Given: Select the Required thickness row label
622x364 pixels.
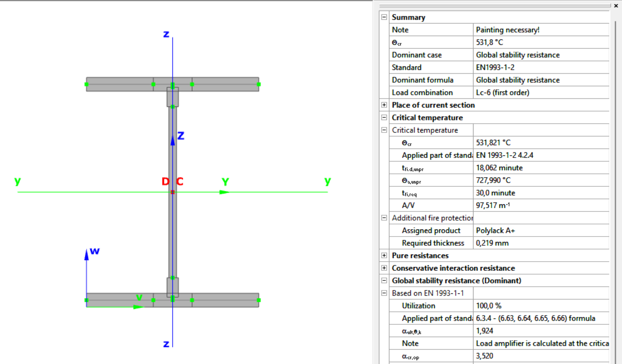Looking at the screenshot, I should coord(433,243).
